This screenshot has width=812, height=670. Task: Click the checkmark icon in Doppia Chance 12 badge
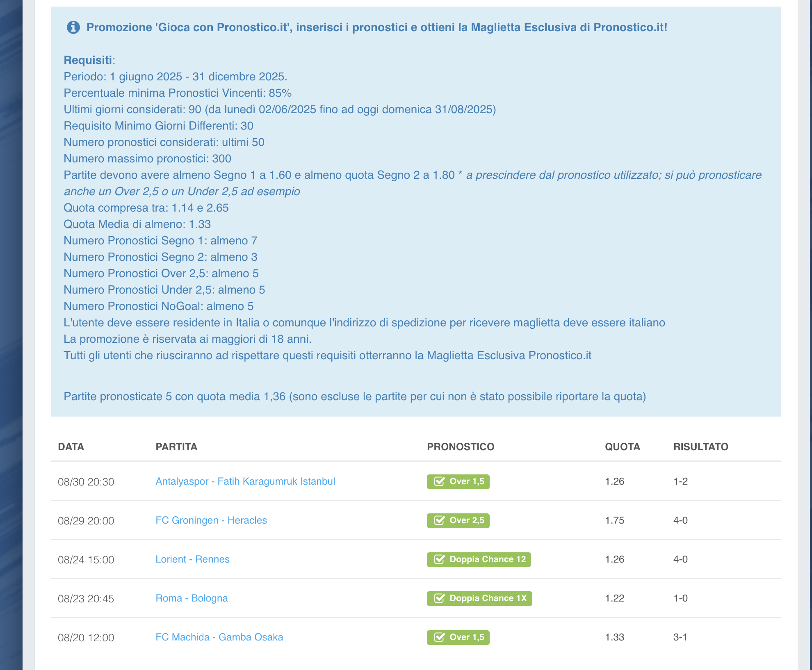(440, 559)
